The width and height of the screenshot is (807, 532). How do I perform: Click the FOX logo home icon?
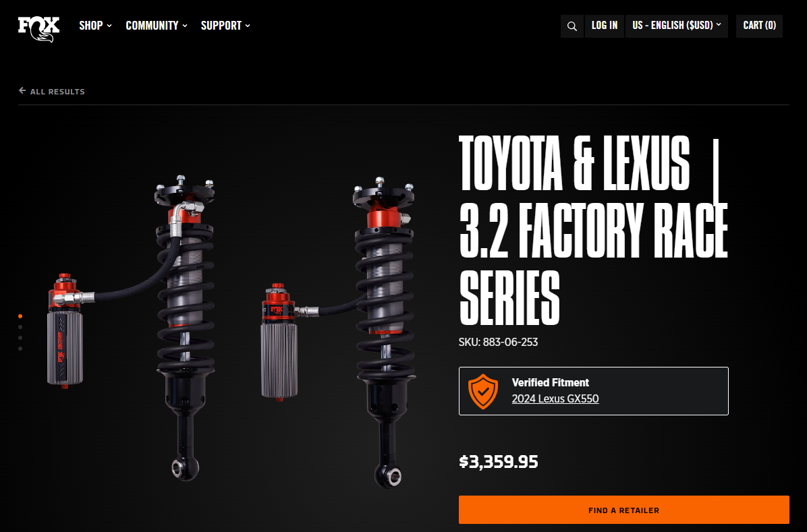pos(38,29)
